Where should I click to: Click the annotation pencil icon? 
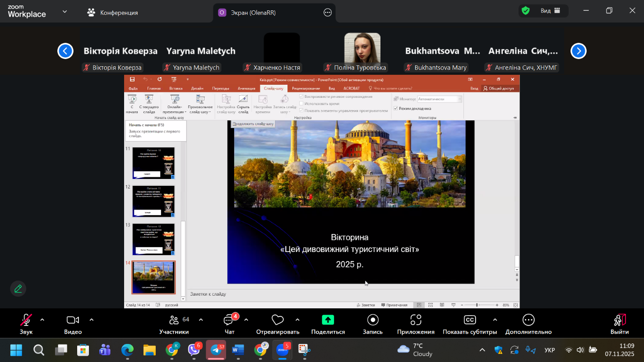coord(18,289)
